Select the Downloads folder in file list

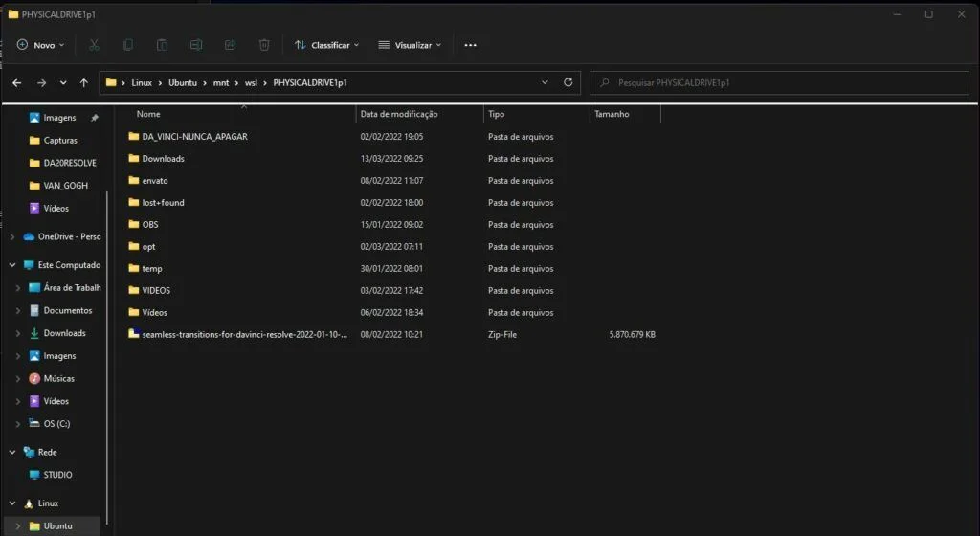click(393, 158)
